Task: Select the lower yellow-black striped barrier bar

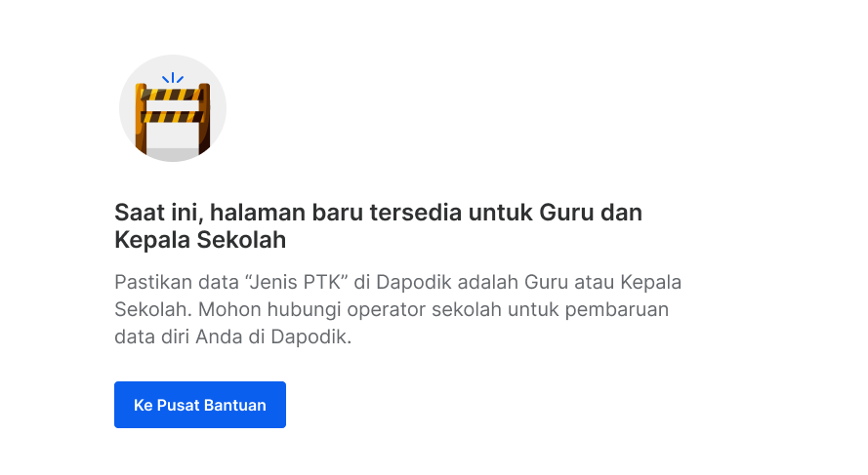Action: [x=173, y=117]
